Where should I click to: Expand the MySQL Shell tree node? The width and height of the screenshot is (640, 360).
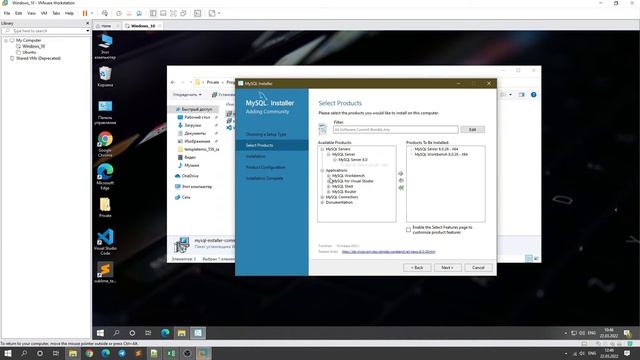[329, 187]
